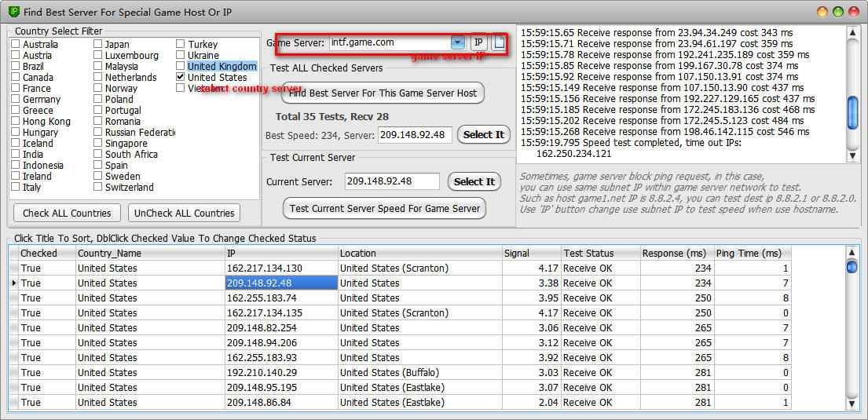Tick the Singapore checkbox
Viewport: 868px width, 420px height.
(98, 144)
